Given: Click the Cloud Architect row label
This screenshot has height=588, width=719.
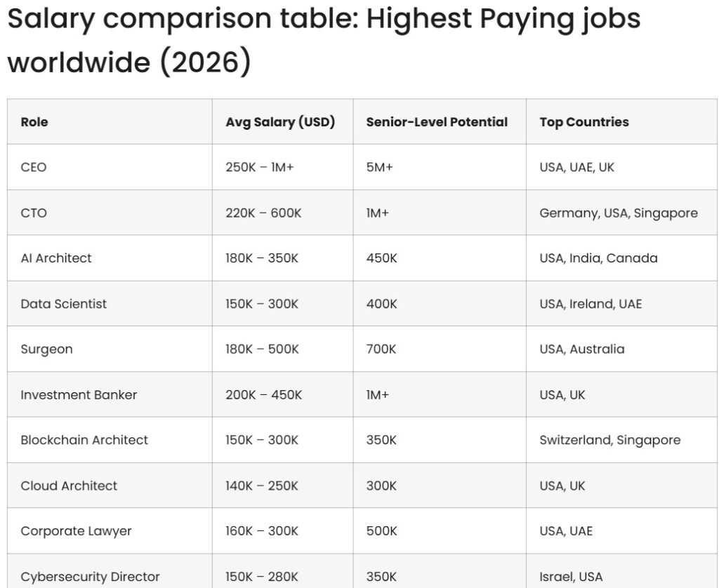Looking at the screenshot, I should tap(69, 486).
